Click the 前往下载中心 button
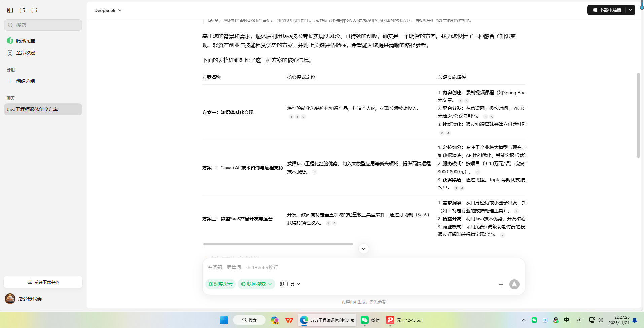Viewport: 644px width, 328px height. click(x=43, y=282)
